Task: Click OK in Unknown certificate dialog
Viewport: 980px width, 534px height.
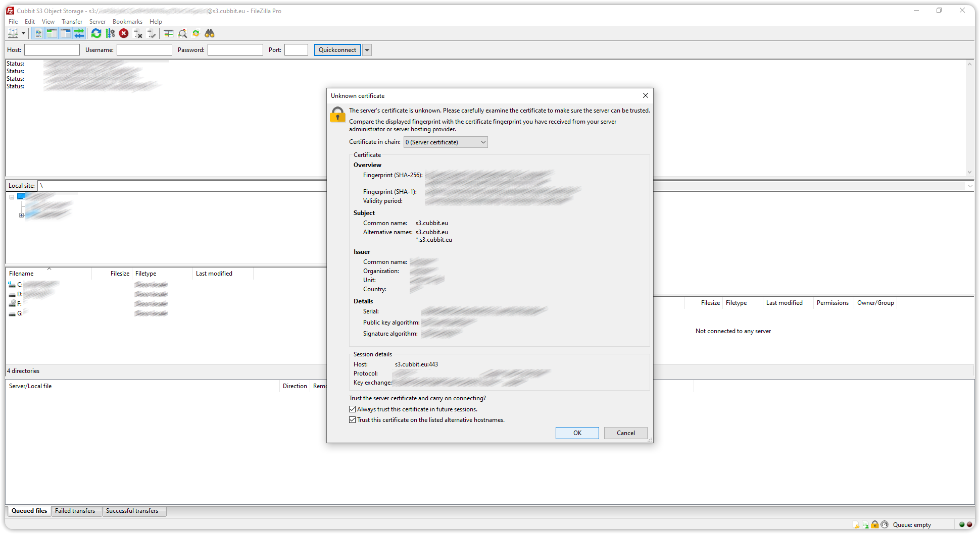Action: pos(577,433)
